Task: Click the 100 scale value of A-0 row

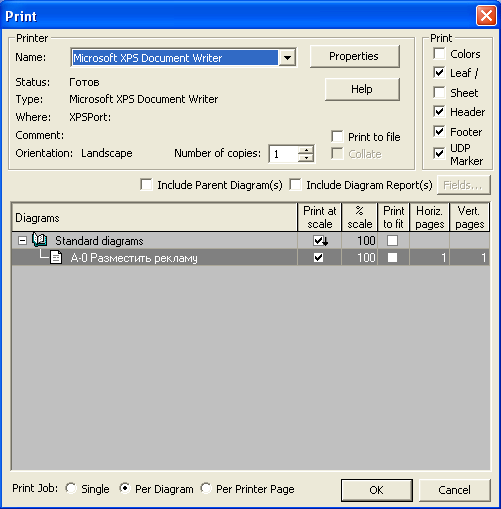Action: click(366, 257)
